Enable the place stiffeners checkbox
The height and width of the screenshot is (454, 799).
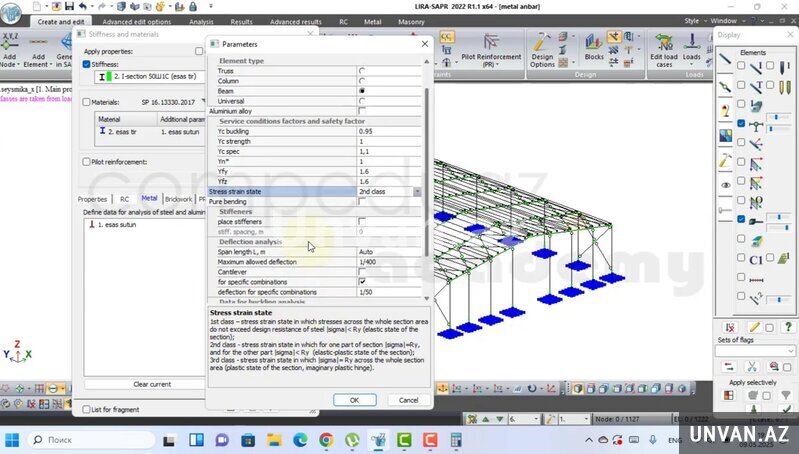pos(362,222)
